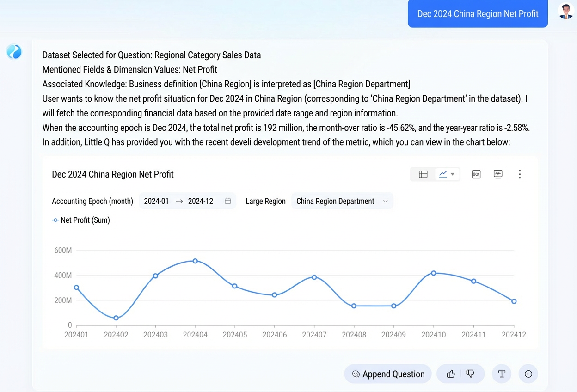577x392 pixels.
Task: Click the text T icon button
Action: pos(502,374)
